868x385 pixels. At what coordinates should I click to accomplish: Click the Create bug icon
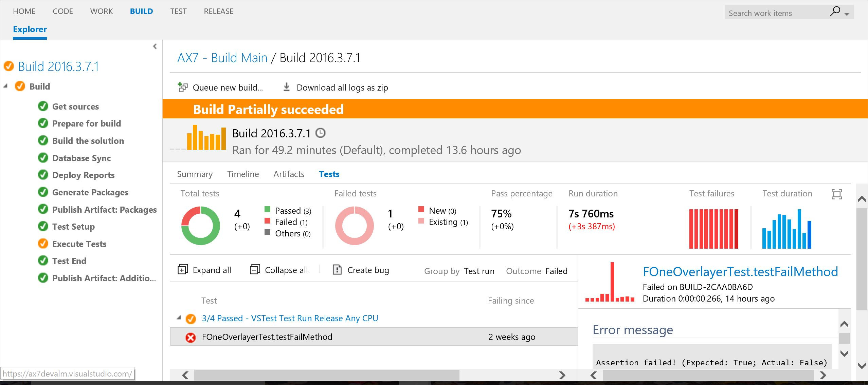[337, 269]
